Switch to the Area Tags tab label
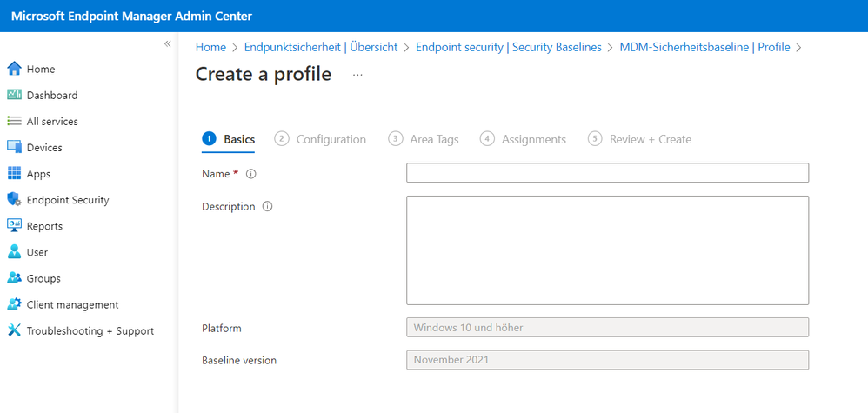 (x=434, y=139)
